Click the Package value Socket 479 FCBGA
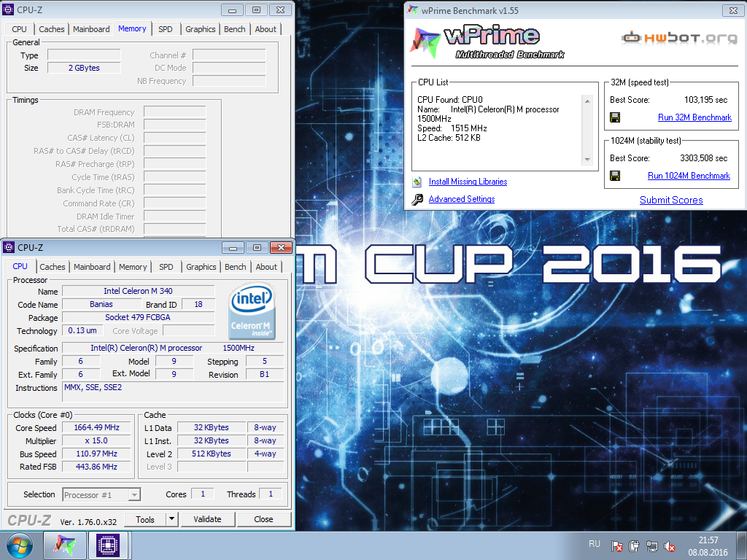This screenshot has height=560, width=747. coord(138,317)
